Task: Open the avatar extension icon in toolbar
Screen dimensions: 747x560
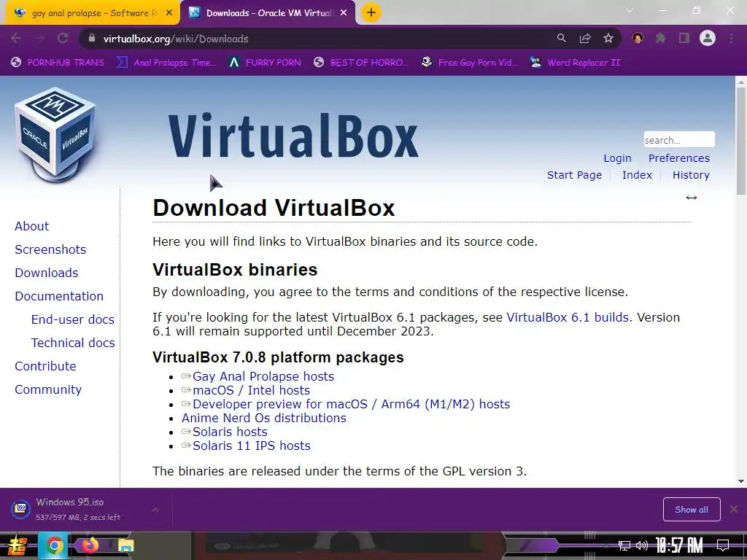Action: coord(638,39)
